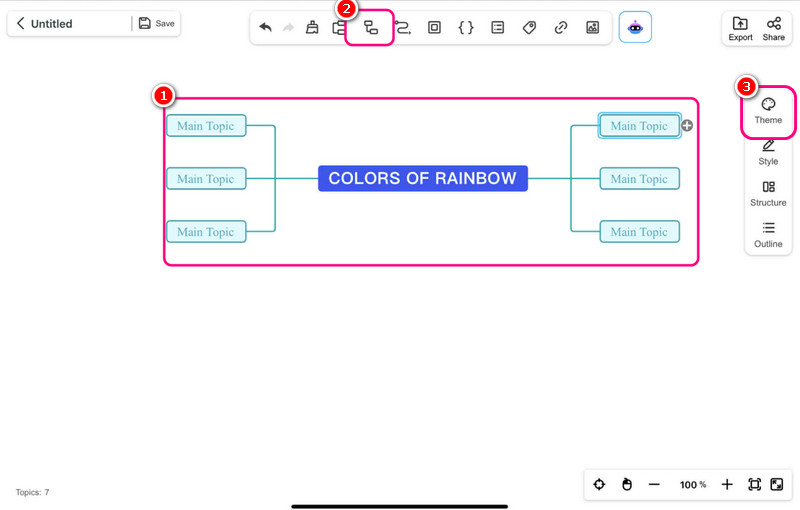Undo the last action

pos(265,27)
